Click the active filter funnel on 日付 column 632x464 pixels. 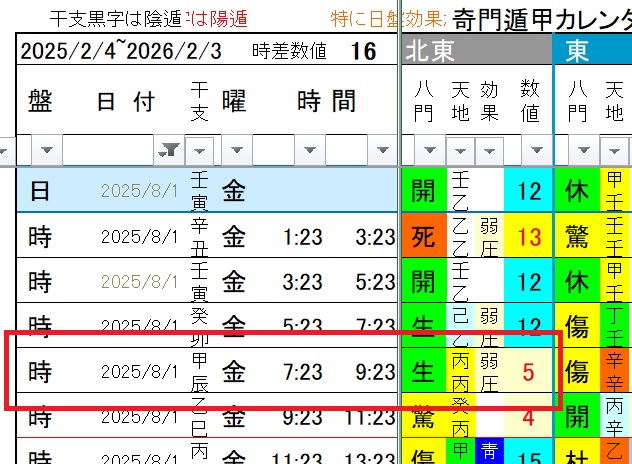click(x=169, y=150)
